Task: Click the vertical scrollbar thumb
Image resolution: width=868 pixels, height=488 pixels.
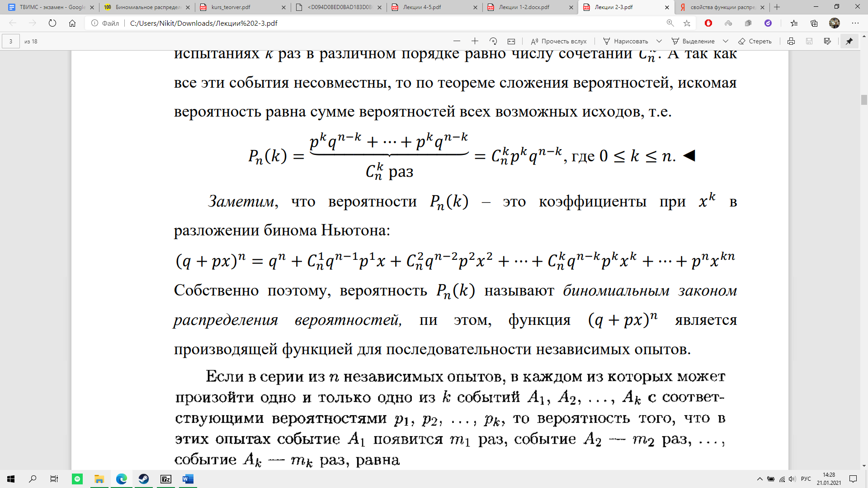Action: 864,99
